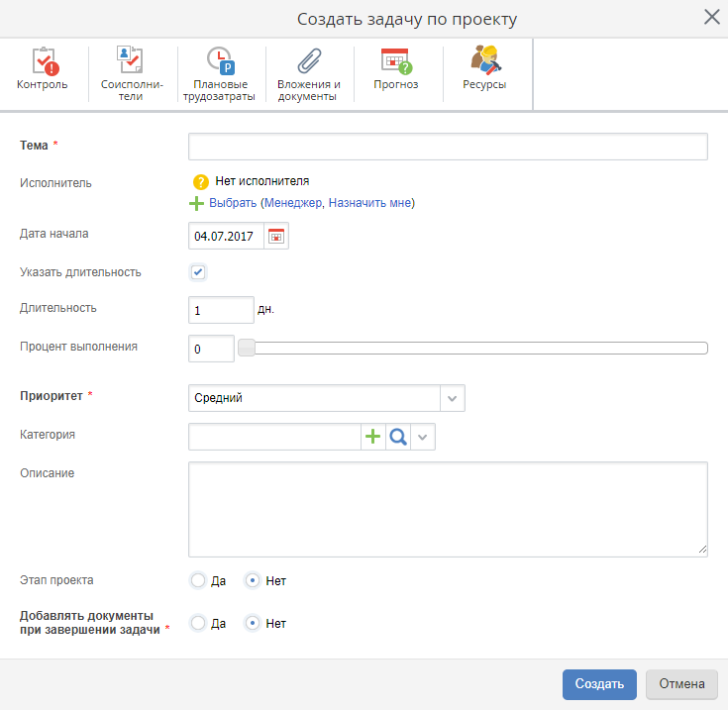The image size is (728, 710).
Task: Click the Выбрать executor link
Action: coord(233,203)
